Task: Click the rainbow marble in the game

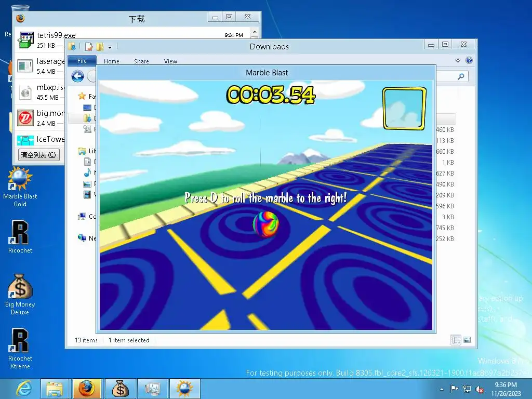Action: click(265, 224)
